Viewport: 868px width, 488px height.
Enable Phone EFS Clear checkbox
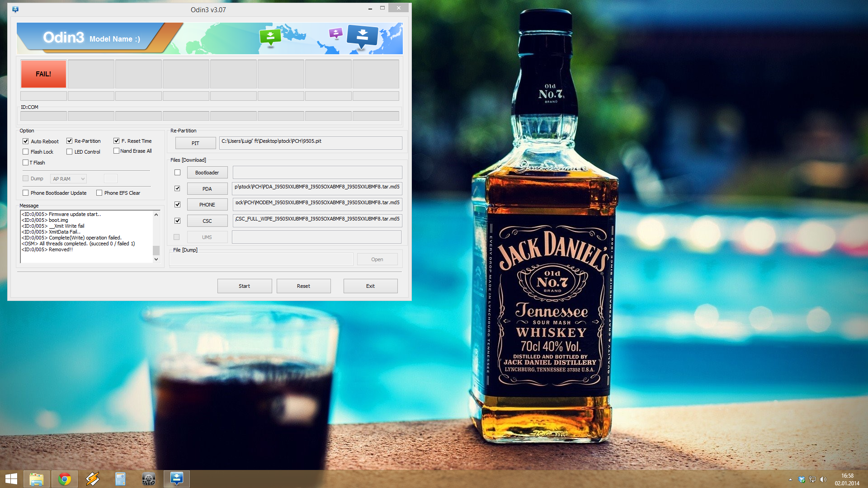tap(99, 193)
